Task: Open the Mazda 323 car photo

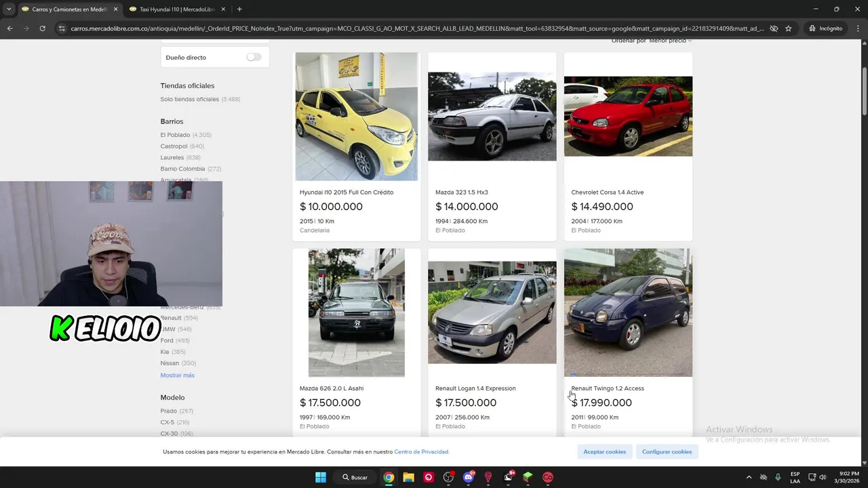Action: click(x=492, y=117)
